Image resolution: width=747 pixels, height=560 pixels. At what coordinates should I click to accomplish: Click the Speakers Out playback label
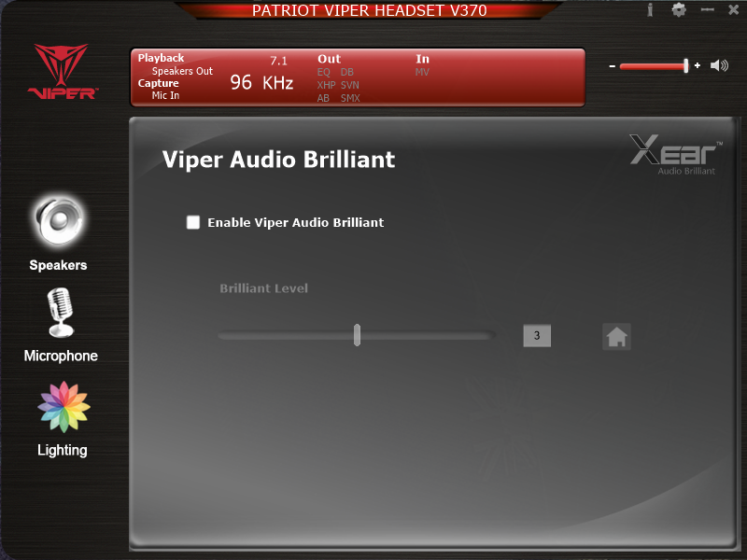pyautogui.click(x=182, y=71)
